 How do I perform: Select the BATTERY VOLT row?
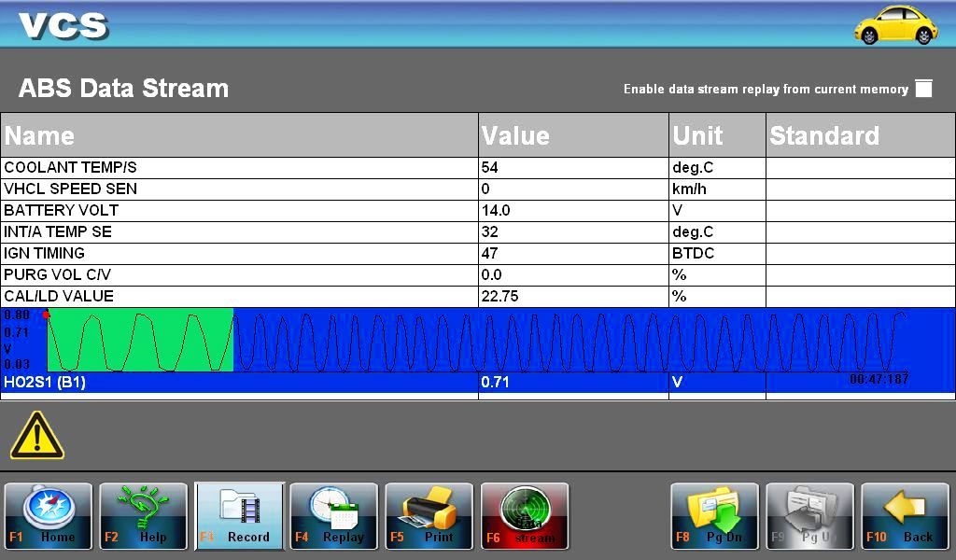478,210
